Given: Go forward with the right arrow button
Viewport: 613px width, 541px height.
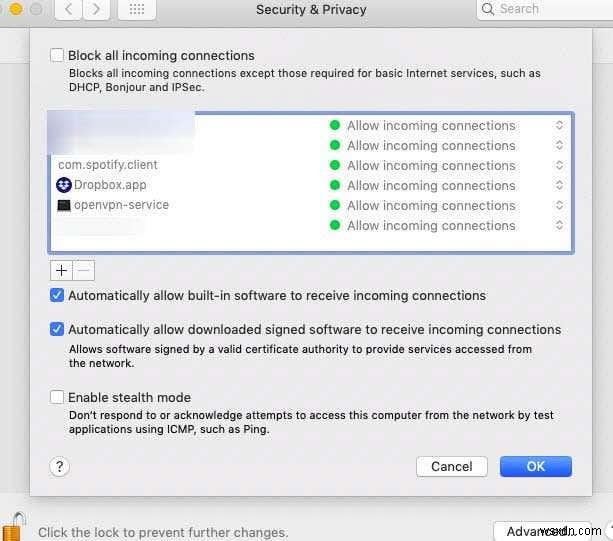Looking at the screenshot, I should (x=98, y=10).
